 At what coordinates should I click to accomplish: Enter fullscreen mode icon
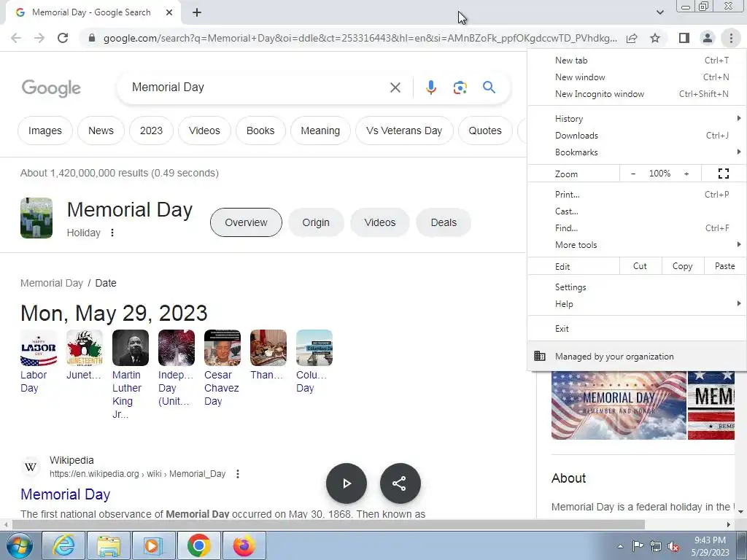click(x=723, y=174)
